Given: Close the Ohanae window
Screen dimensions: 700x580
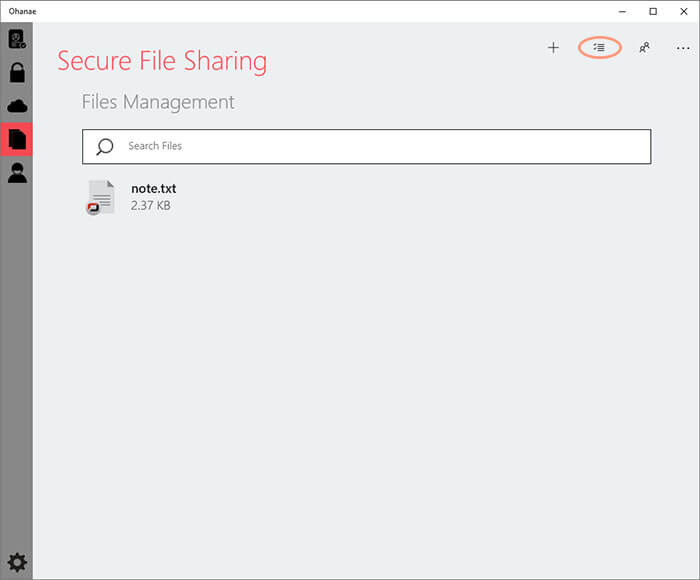Looking at the screenshot, I should coord(683,12).
